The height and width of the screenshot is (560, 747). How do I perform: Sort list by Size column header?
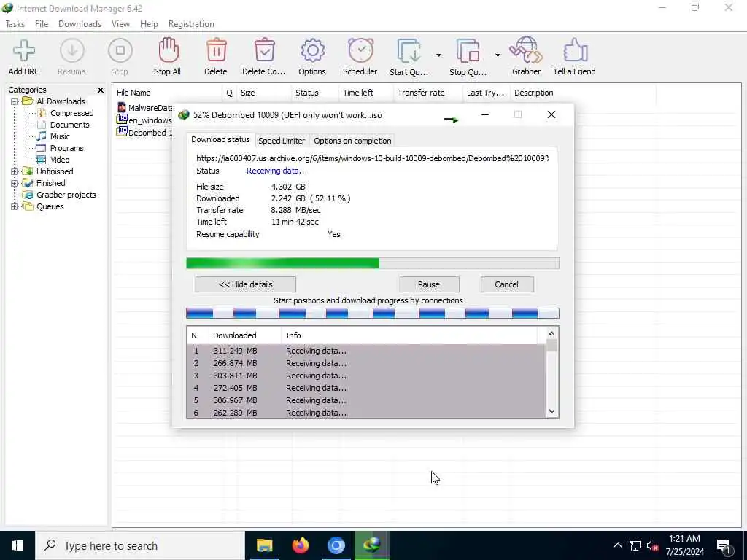point(263,93)
